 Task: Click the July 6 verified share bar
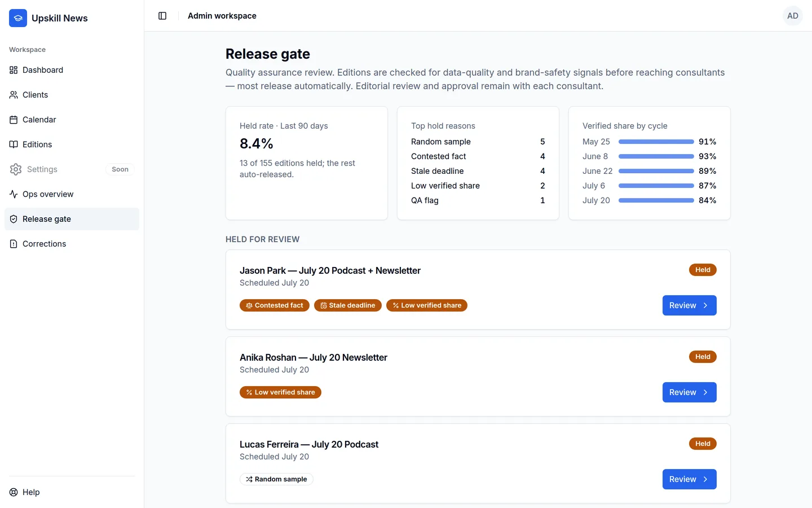(656, 186)
